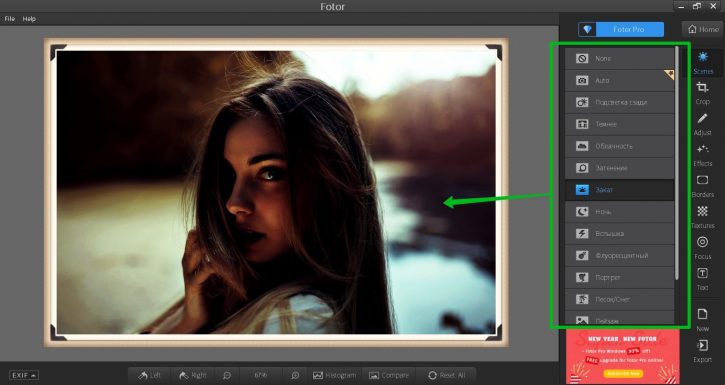Select the Focus tool
This screenshot has height=385, width=725.
(x=702, y=248)
